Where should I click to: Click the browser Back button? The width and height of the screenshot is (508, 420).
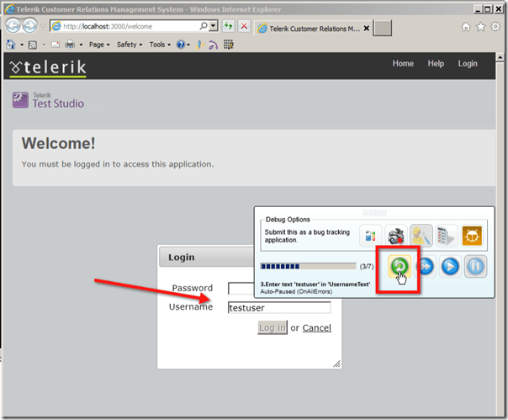click(13, 25)
